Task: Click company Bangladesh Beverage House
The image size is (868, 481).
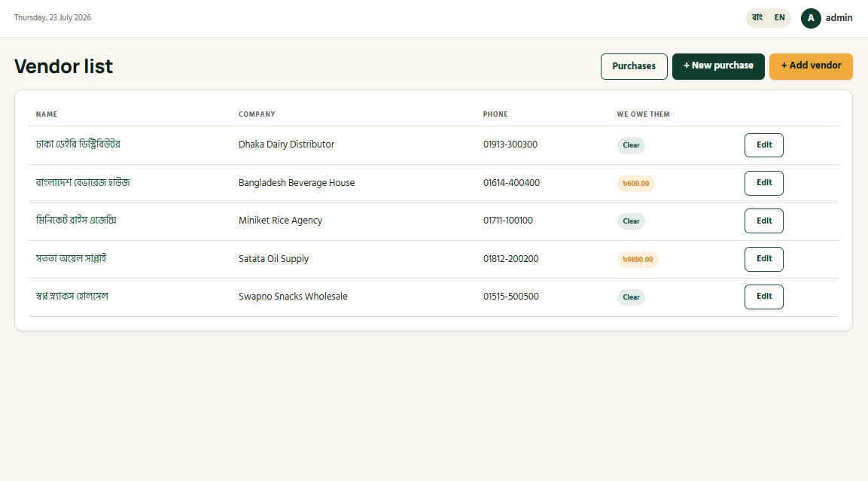Action: click(297, 183)
